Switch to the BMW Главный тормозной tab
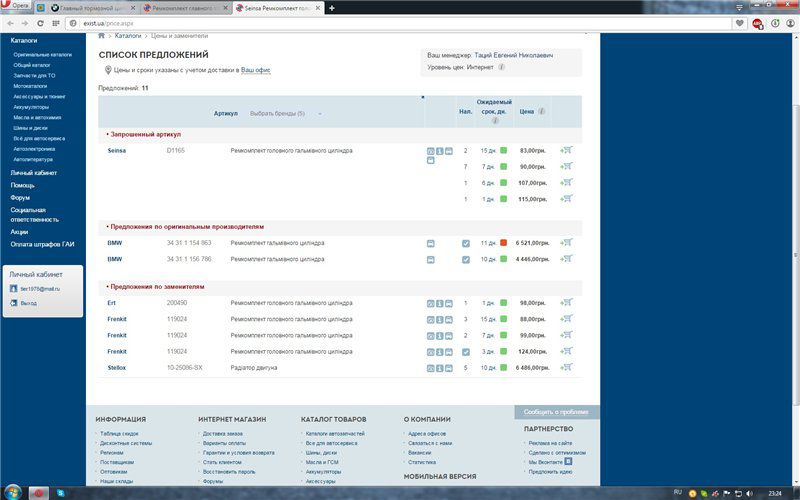800x500 pixels. point(94,8)
